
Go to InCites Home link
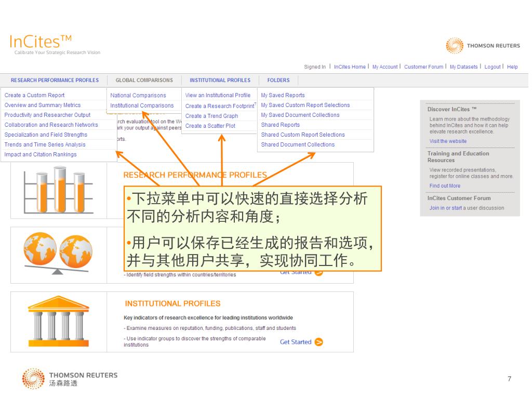[x=350, y=67]
